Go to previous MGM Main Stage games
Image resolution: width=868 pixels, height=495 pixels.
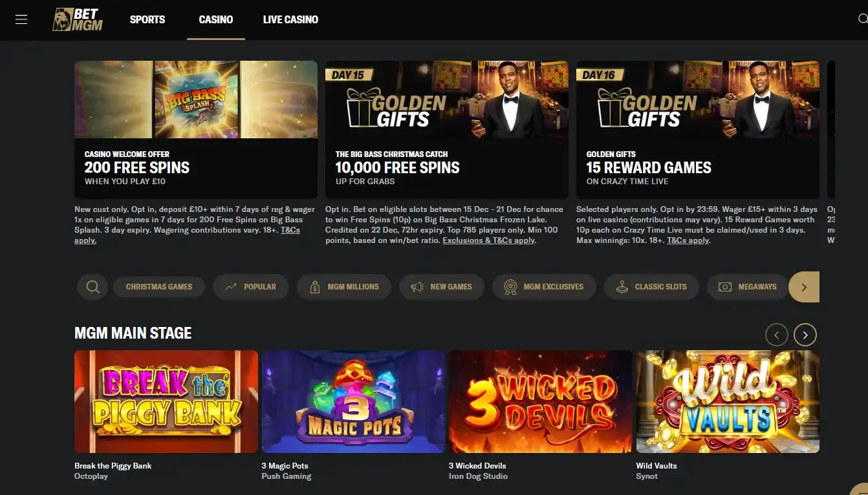pyautogui.click(x=777, y=335)
